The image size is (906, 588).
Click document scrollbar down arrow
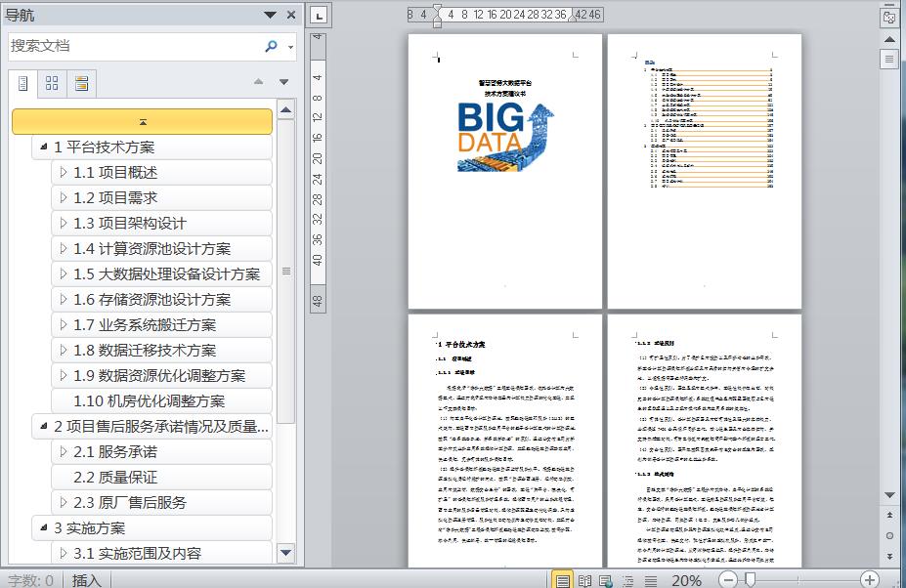pos(889,495)
